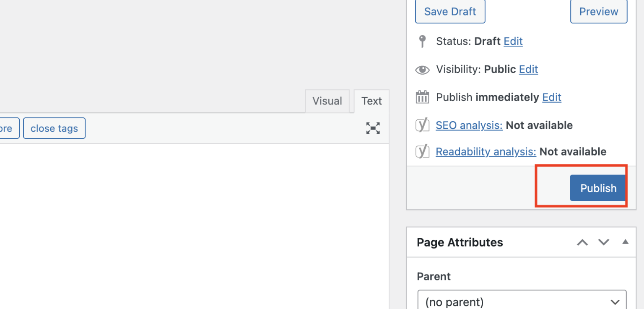Screen dimensions: 644x309
Task: Edit the Draft status
Action: [x=513, y=41]
